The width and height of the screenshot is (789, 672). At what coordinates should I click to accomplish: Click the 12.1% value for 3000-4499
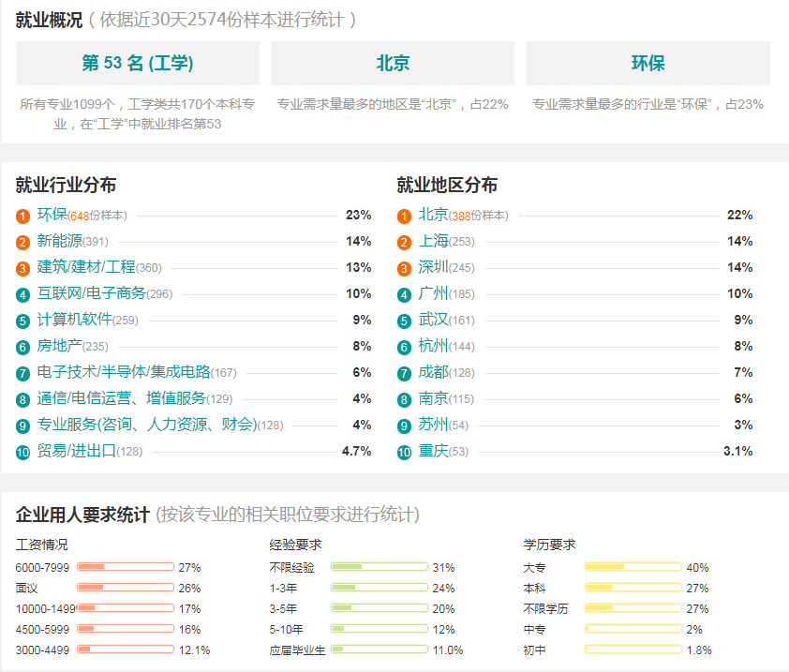click(x=194, y=650)
